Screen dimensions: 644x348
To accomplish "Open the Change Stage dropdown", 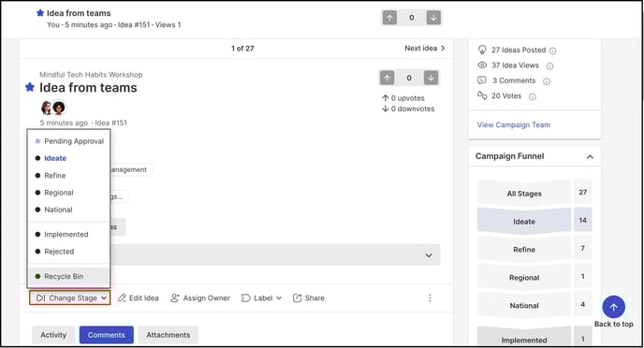I will click(70, 297).
